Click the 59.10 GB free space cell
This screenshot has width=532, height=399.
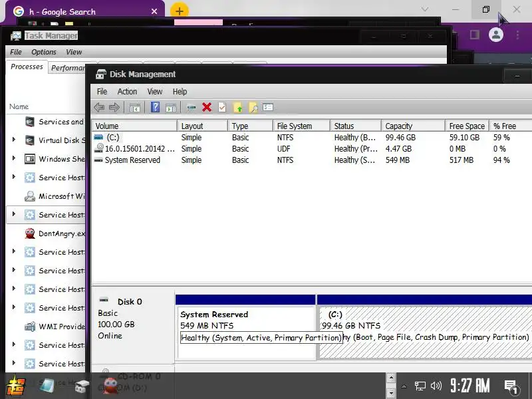click(x=464, y=138)
